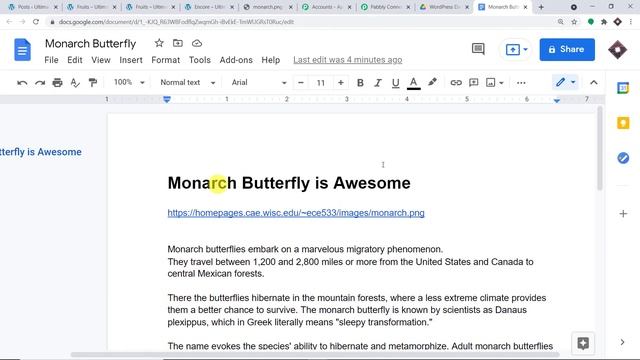
Task: Select outline heading 'tterfly is Awesome'
Action: pos(40,152)
